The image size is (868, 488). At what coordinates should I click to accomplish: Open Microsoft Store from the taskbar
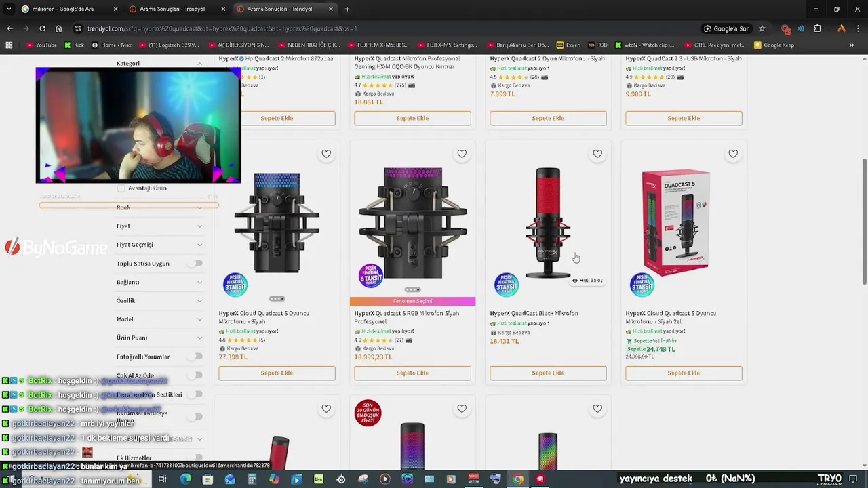coord(208,479)
